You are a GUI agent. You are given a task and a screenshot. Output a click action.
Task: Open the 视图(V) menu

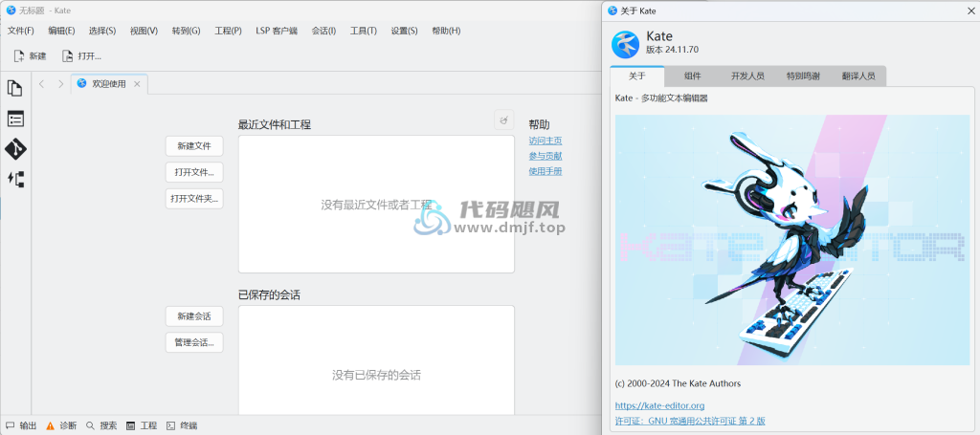click(144, 31)
